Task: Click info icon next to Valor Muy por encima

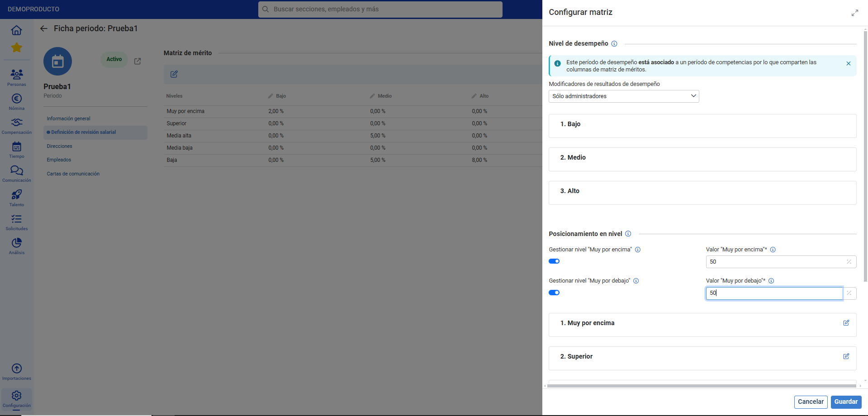Action: coord(773,250)
